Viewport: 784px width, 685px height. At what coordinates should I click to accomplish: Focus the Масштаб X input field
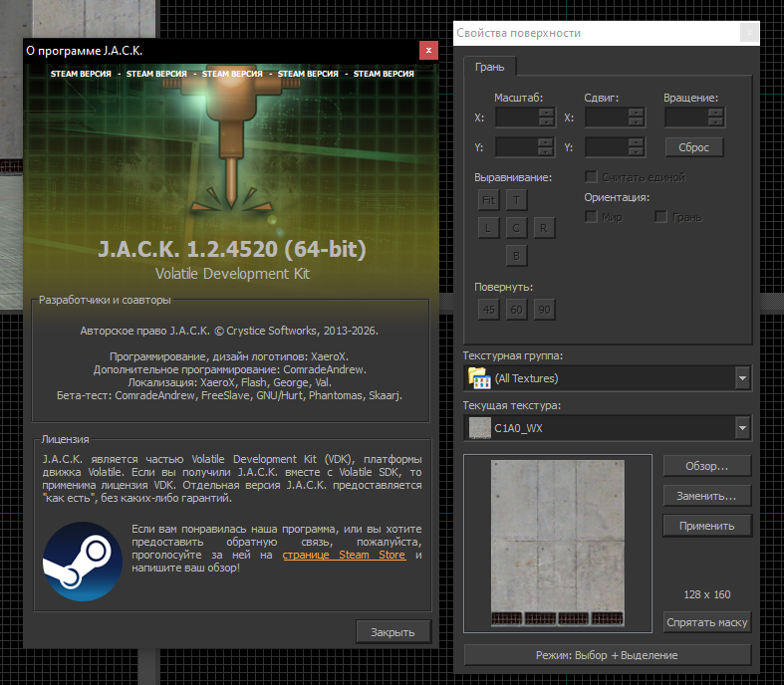click(x=517, y=117)
